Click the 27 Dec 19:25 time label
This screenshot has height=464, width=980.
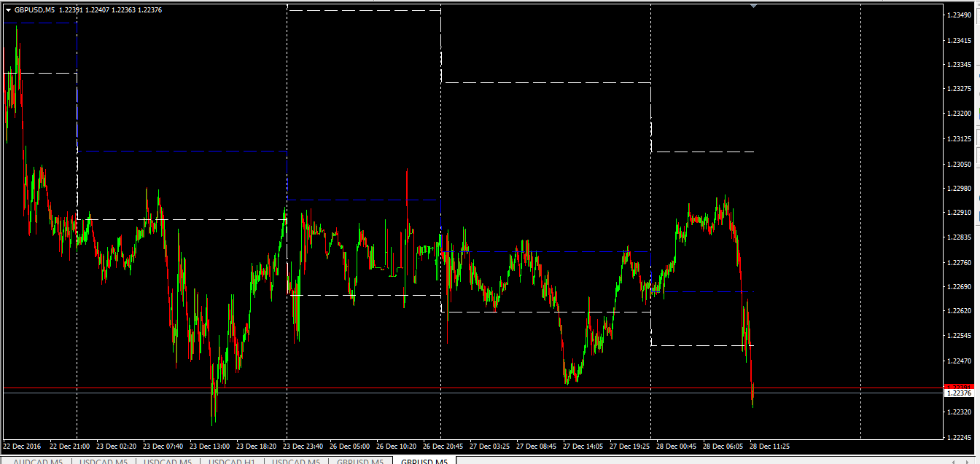tap(630, 446)
